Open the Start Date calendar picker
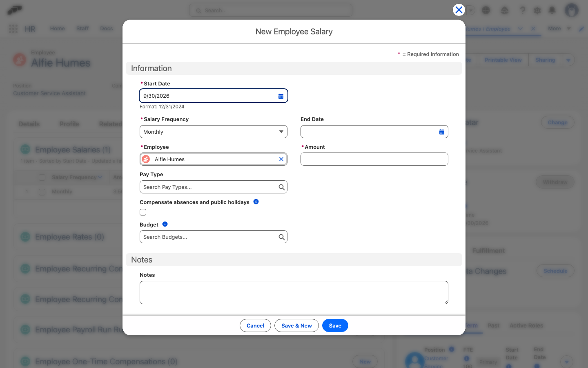This screenshot has height=368, width=588. click(x=281, y=96)
